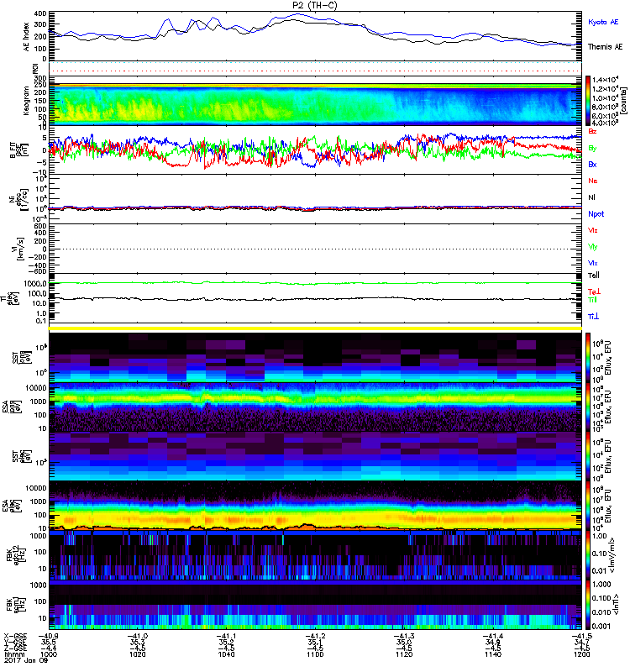This screenshot has height=672, width=630.
Task: Click the 1.4×10^4 keogram color bar value
Action: pos(604,80)
